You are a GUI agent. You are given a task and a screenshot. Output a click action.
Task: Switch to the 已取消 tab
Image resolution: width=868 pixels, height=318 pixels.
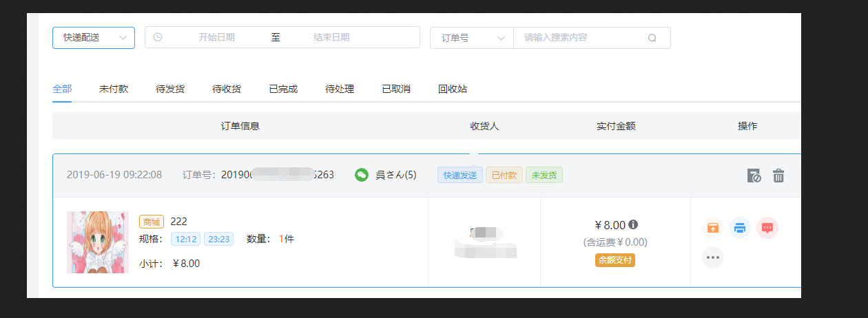tap(396, 89)
